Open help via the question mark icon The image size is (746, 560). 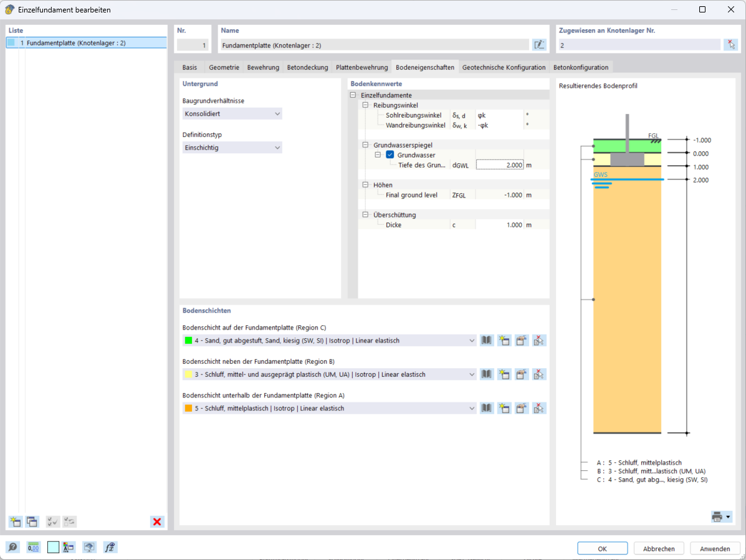point(13,547)
